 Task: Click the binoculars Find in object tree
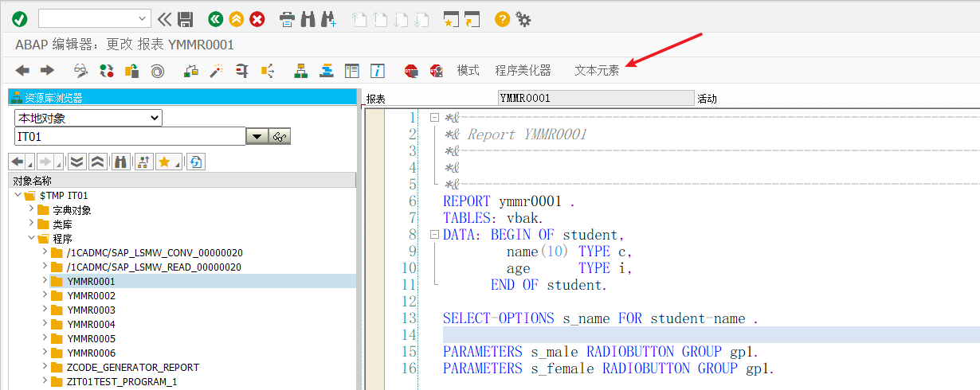pos(121,162)
